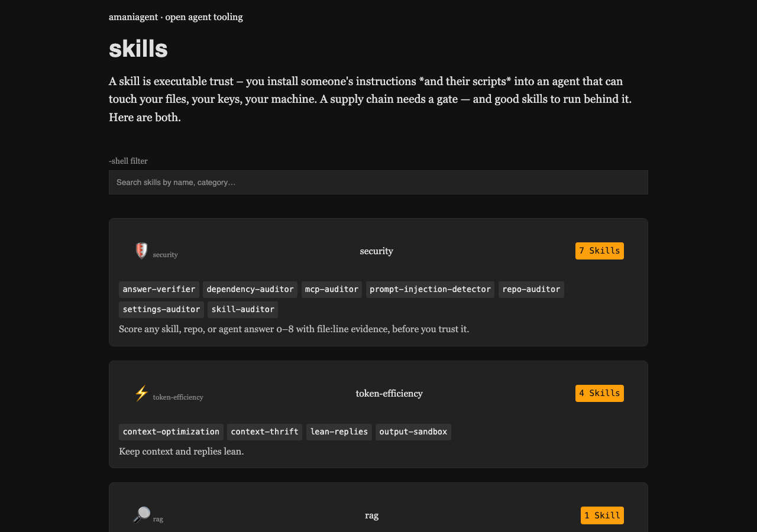Select the output-sandbox skill tag
This screenshot has width=757, height=532.
pyautogui.click(x=413, y=432)
